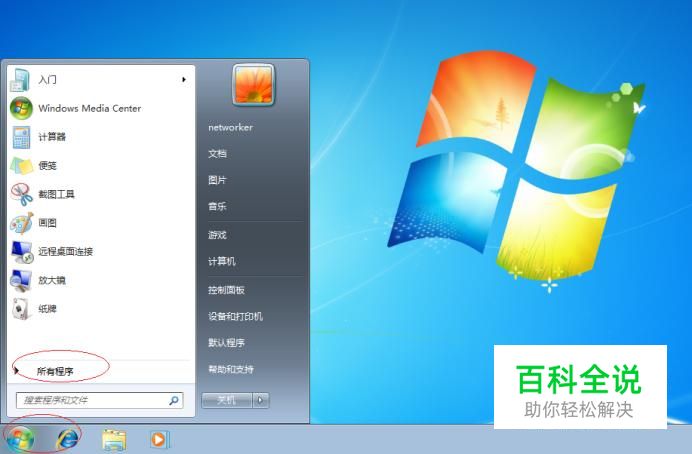Screen dimensions: 692x454
Task: Open 控制面板 control panel
Action: pos(226,290)
